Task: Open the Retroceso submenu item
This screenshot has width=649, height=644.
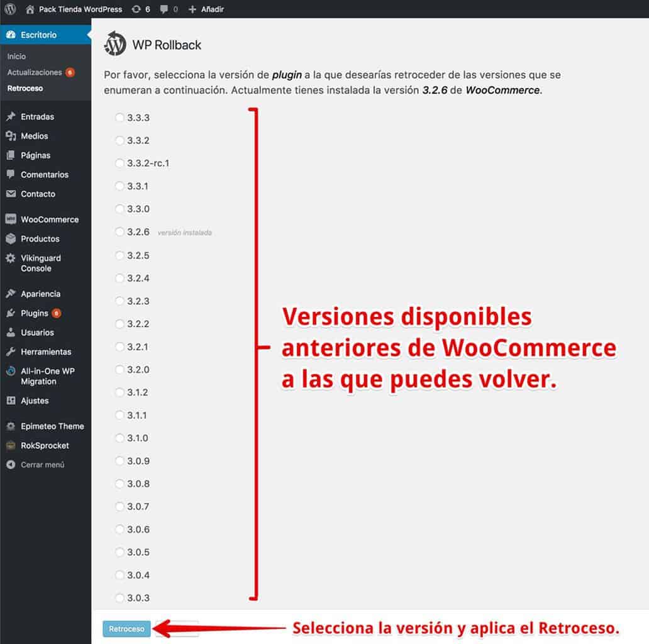Action: click(x=25, y=88)
